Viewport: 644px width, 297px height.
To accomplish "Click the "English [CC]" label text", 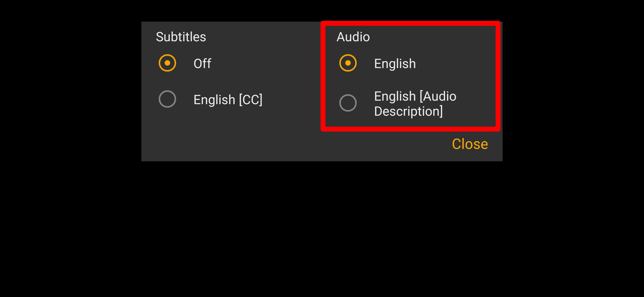I will click(x=228, y=100).
